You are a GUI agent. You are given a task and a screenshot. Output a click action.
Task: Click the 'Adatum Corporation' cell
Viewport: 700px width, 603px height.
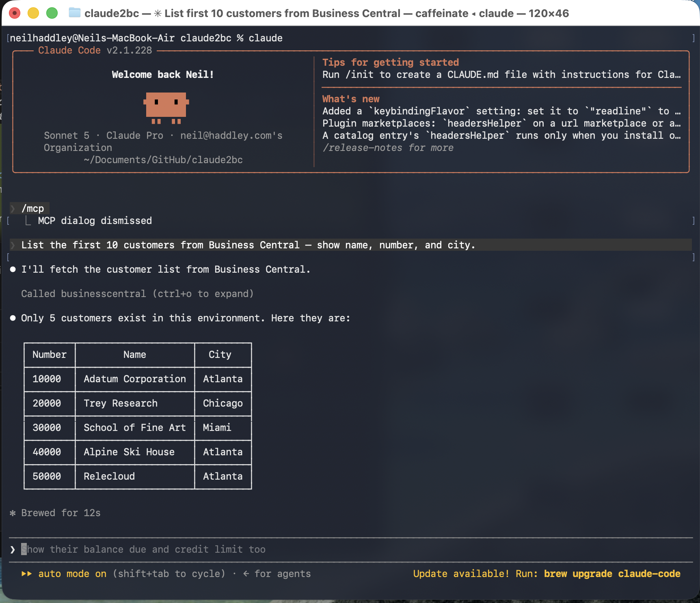pos(135,379)
